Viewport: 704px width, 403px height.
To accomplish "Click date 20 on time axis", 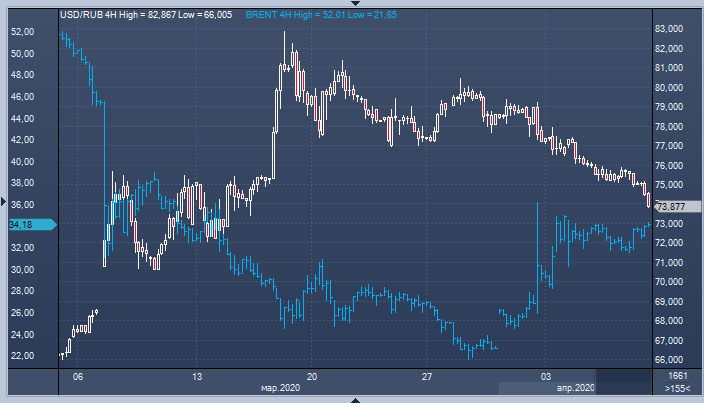I will tap(312, 376).
